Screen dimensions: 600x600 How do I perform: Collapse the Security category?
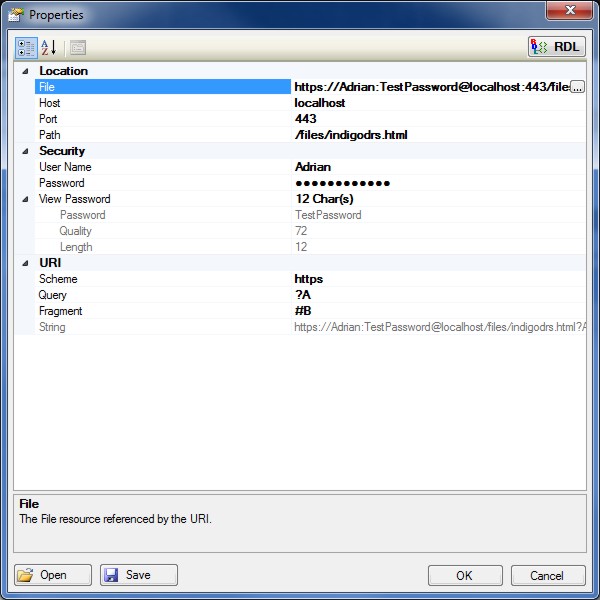point(25,151)
